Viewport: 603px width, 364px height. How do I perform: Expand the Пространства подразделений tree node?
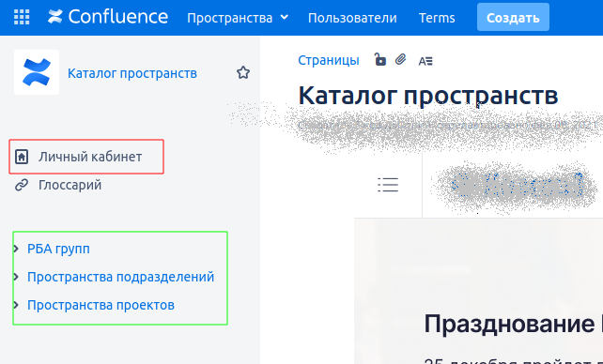pyautogui.click(x=16, y=277)
